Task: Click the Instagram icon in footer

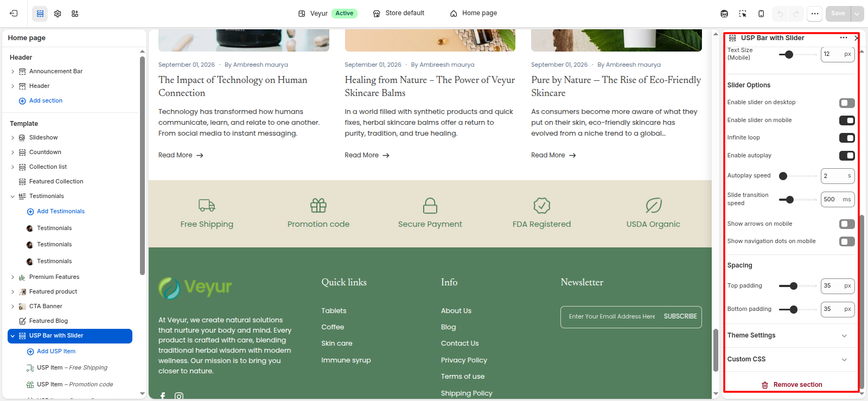Action: pos(179,396)
